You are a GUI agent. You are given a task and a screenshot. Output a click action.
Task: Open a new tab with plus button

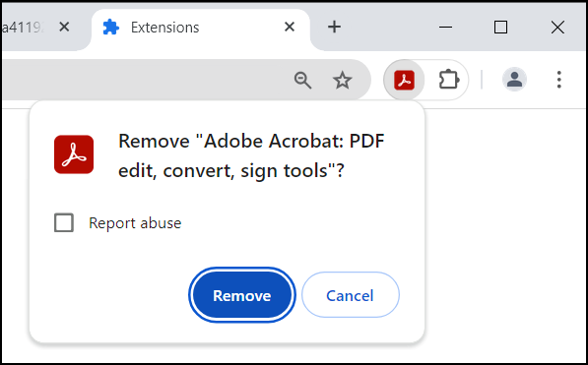coord(334,27)
